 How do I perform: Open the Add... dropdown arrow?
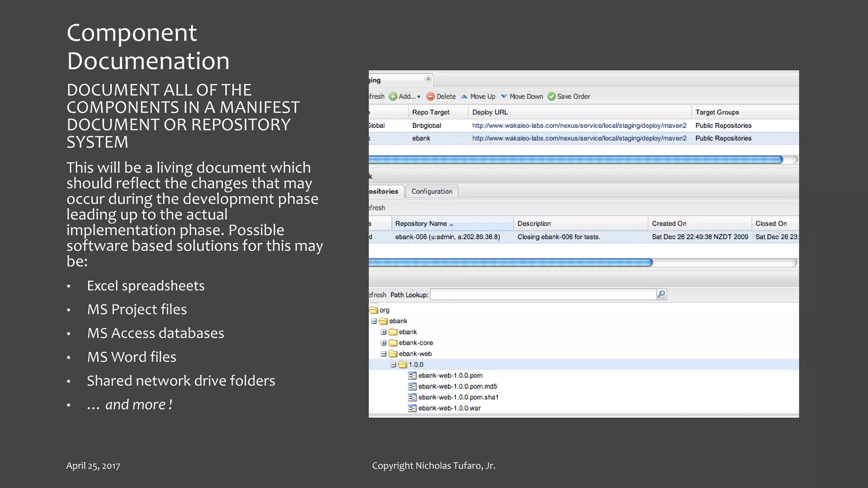click(419, 97)
